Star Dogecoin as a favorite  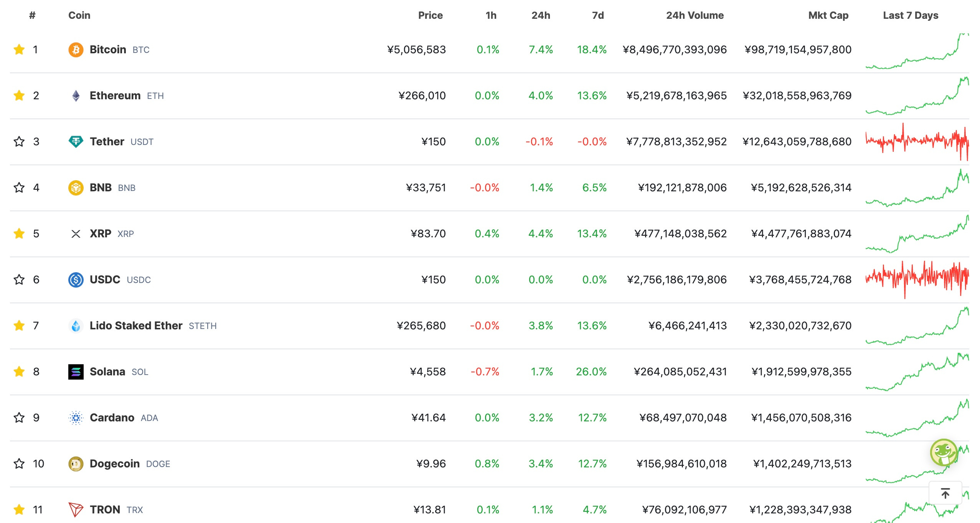point(19,464)
